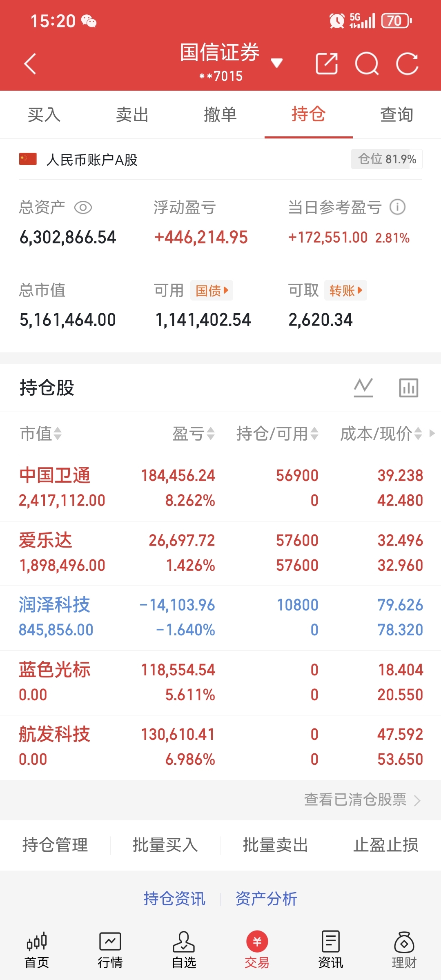Open 资讯 news in bottom navigation
441x980 pixels.
click(x=331, y=950)
